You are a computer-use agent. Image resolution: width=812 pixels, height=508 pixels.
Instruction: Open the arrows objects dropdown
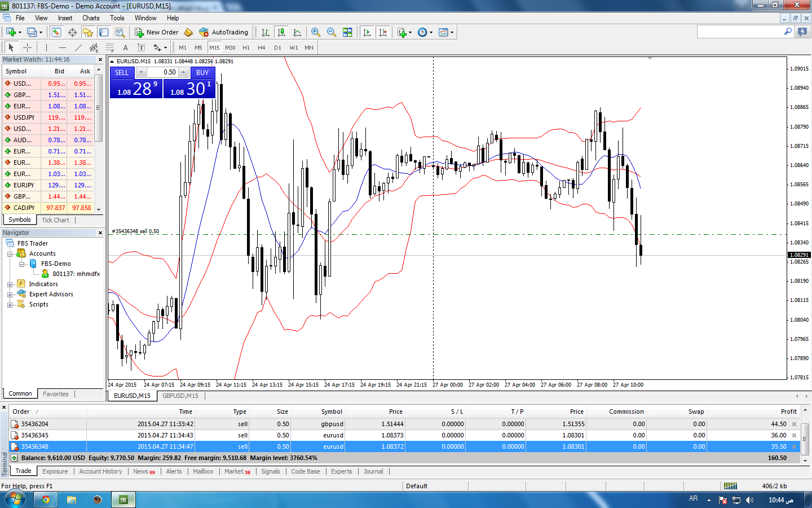(160, 47)
